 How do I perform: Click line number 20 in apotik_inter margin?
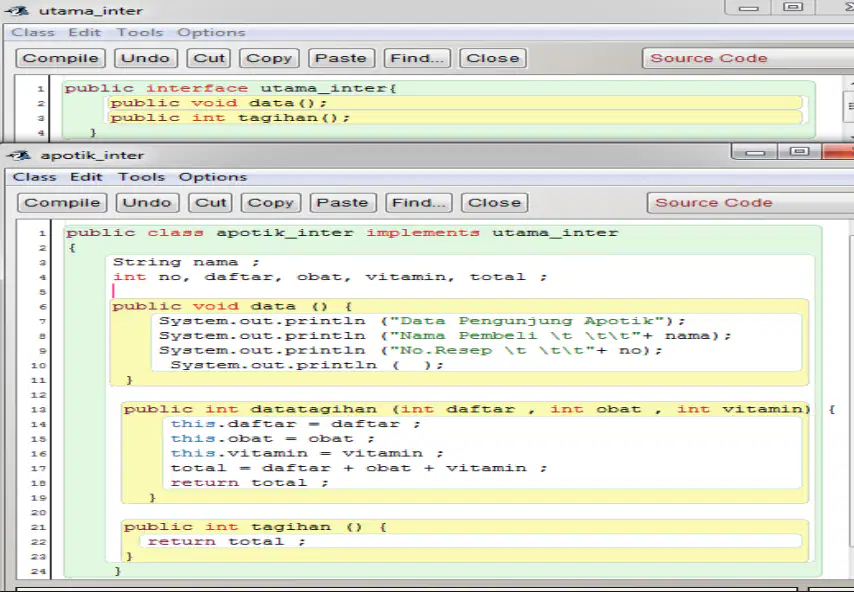39,513
